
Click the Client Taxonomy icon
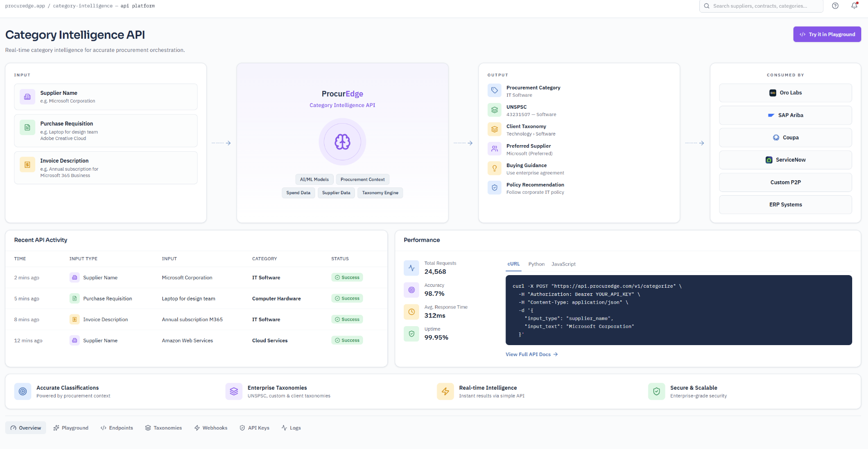pos(495,129)
